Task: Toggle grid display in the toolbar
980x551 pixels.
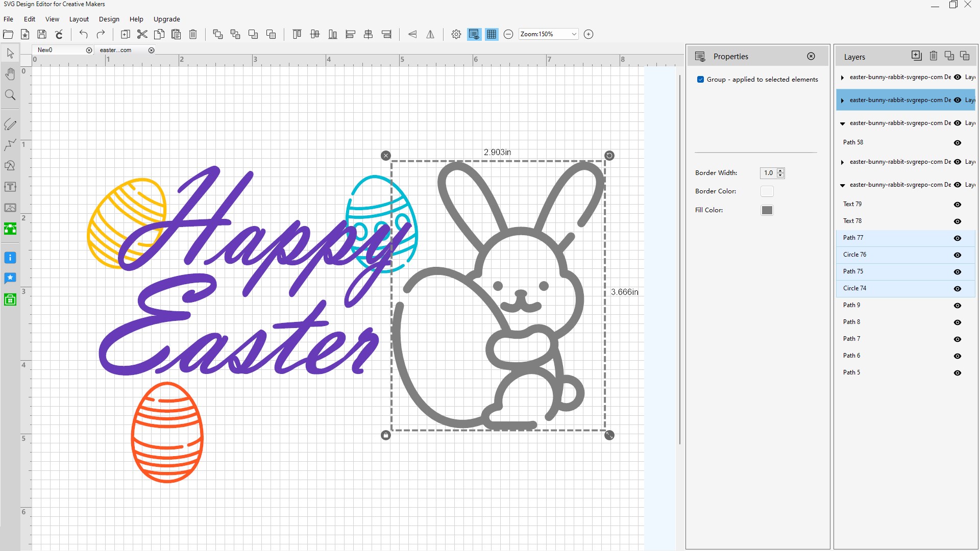Action: (x=492, y=34)
